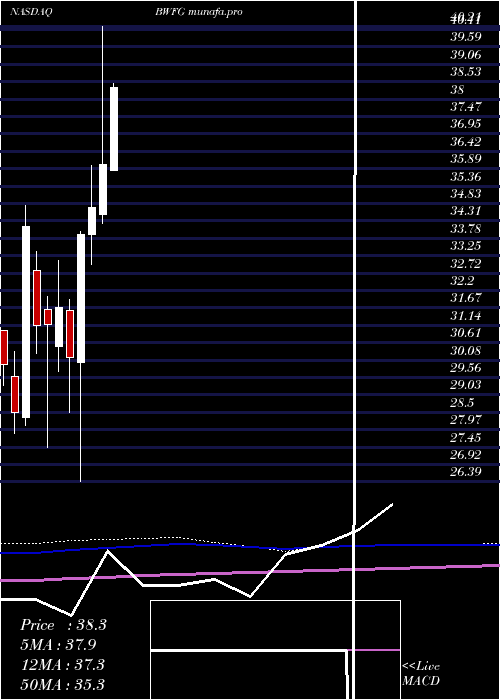Viewport: 500px width, 700px height.
Task: Click the <<Live MACD label
Action: (x=421, y=674)
